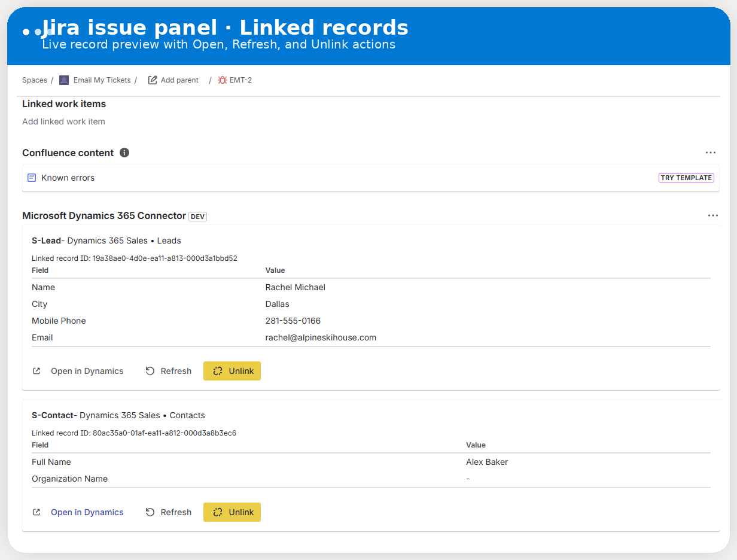Click the broken-link icon inside S-Contact Unlink button
The height and width of the screenshot is (560, 737).
tap(218, 512)
